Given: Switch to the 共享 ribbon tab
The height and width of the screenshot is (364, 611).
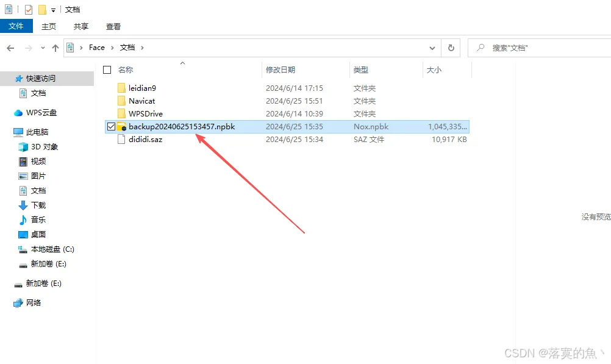Looking at the screenshot, I should (81, 26).
